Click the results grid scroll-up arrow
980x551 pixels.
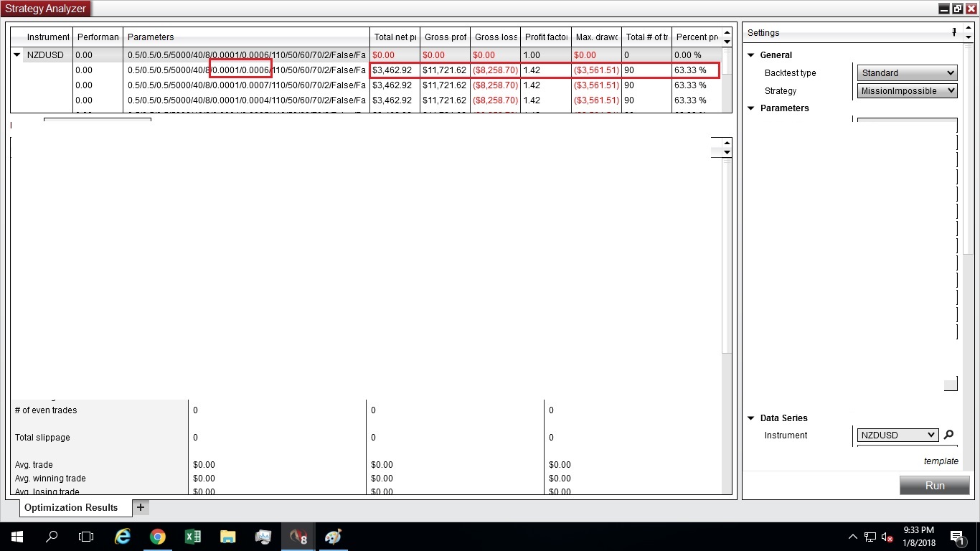(727, 33)
